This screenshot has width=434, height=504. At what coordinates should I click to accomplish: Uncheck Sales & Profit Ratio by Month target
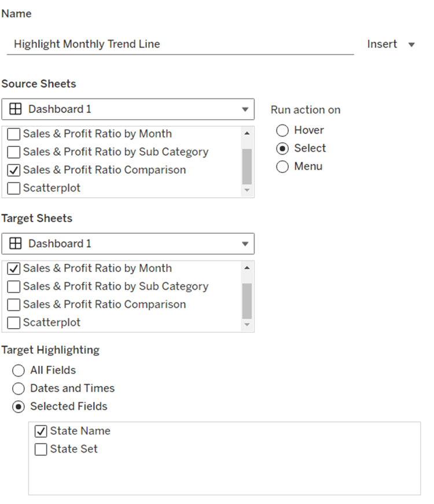pos(14,268)
